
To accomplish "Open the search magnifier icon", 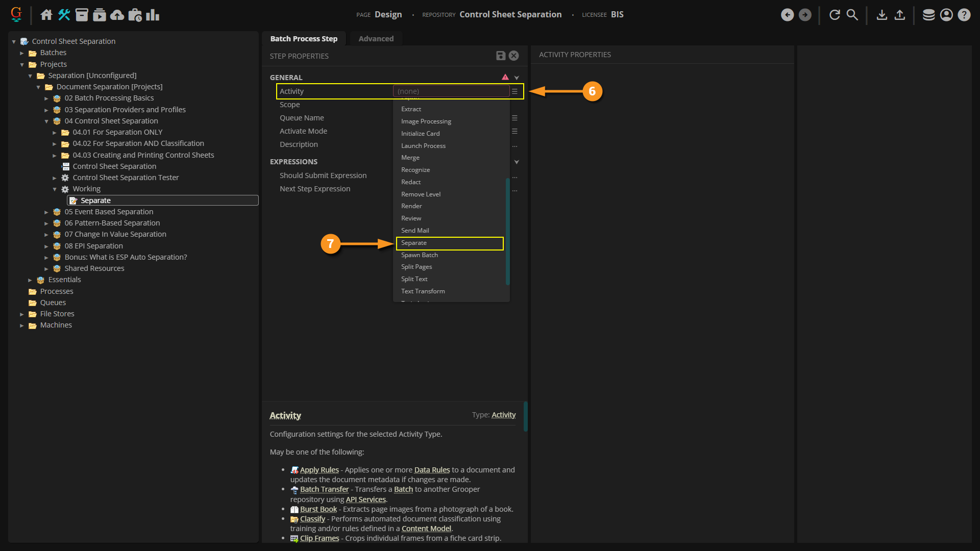I will [852, 15].
